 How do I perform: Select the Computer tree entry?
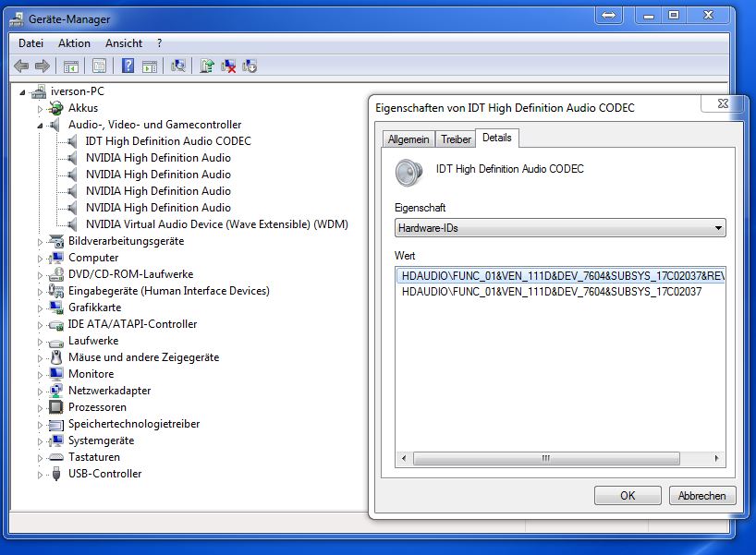pyautogui.click(x=93, y=258)
